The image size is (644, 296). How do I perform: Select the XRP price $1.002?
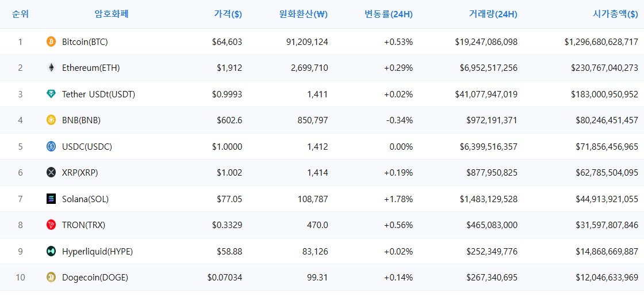pyautogui.click(x=229, y=173)
